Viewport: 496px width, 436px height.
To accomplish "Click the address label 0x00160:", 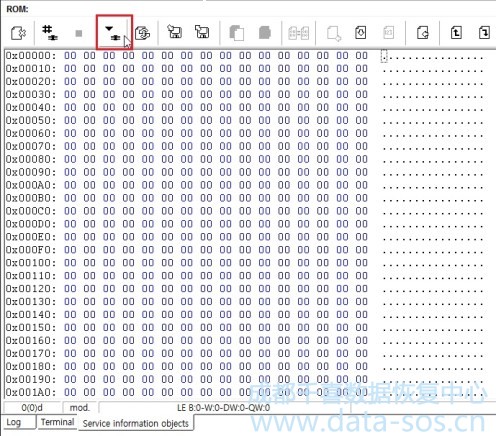I will pos(31,341).
